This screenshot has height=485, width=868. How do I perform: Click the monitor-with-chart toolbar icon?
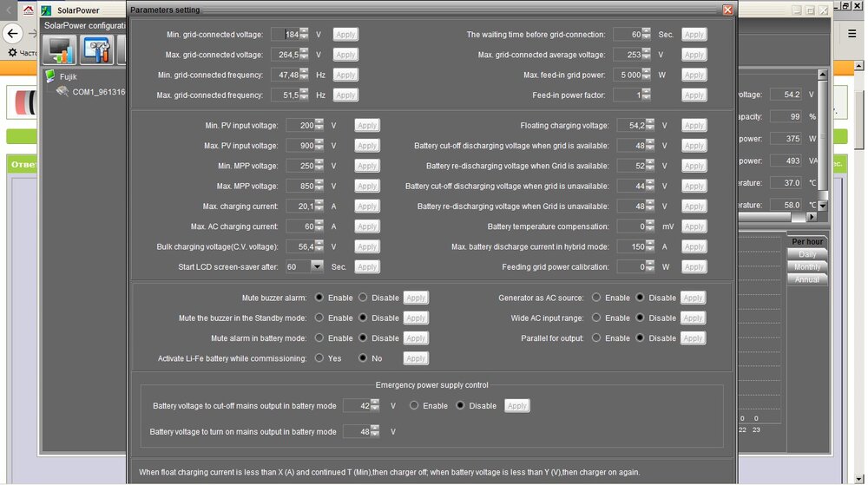61,49
